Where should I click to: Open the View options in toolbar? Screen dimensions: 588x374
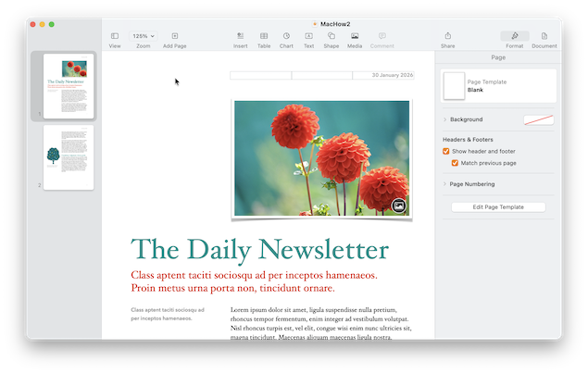115,36
